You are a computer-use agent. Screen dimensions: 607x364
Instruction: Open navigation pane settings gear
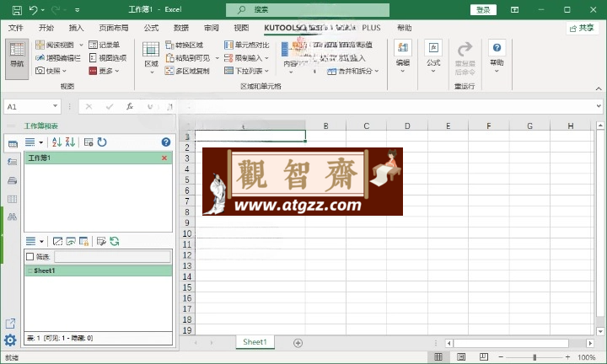tap(10, 340)
